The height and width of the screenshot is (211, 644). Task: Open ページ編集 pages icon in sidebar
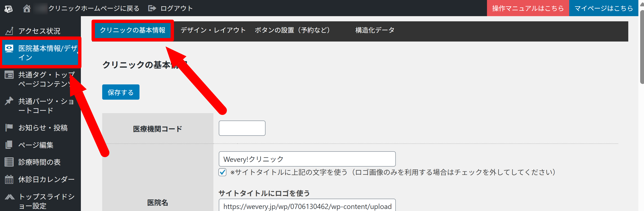(9, 145)
